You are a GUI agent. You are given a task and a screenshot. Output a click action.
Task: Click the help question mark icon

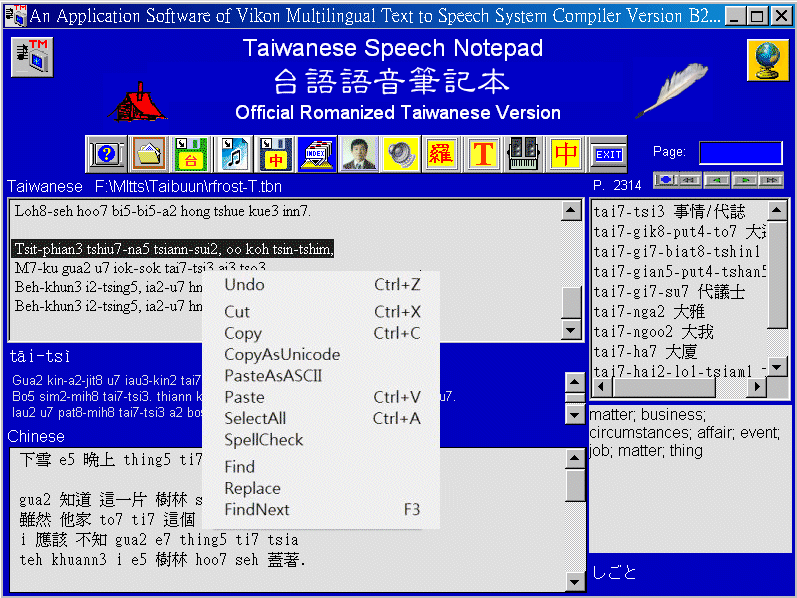click(x=107, y=155)
